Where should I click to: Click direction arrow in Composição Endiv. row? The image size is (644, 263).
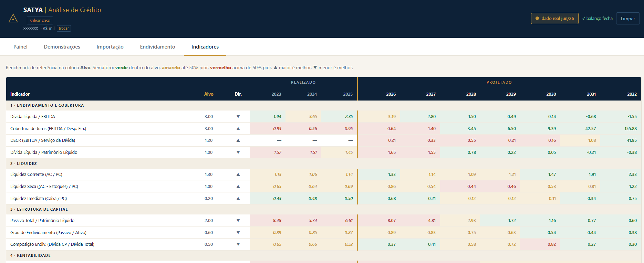click(x=238, y=244)
